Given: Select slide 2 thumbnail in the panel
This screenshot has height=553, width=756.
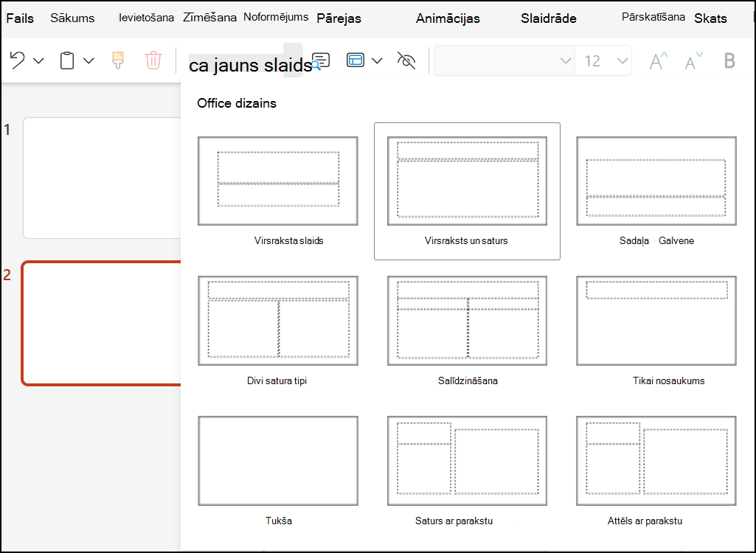Looking at the screenshot, I should 101,324.
